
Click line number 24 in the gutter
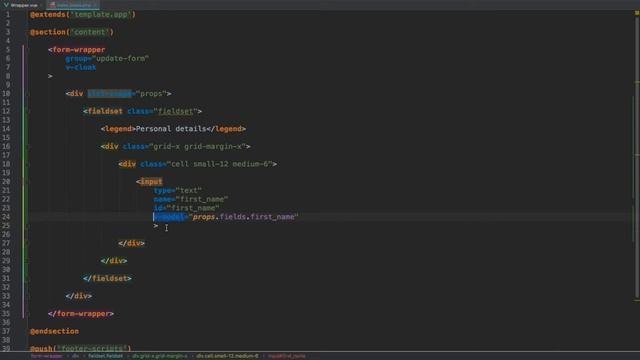pos(6,217)
